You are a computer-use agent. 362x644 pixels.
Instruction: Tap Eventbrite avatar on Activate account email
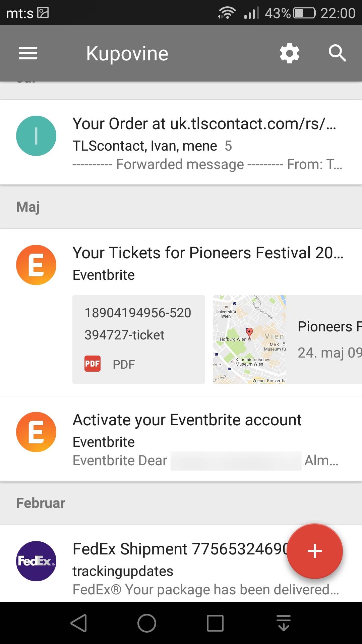point(36,432)
